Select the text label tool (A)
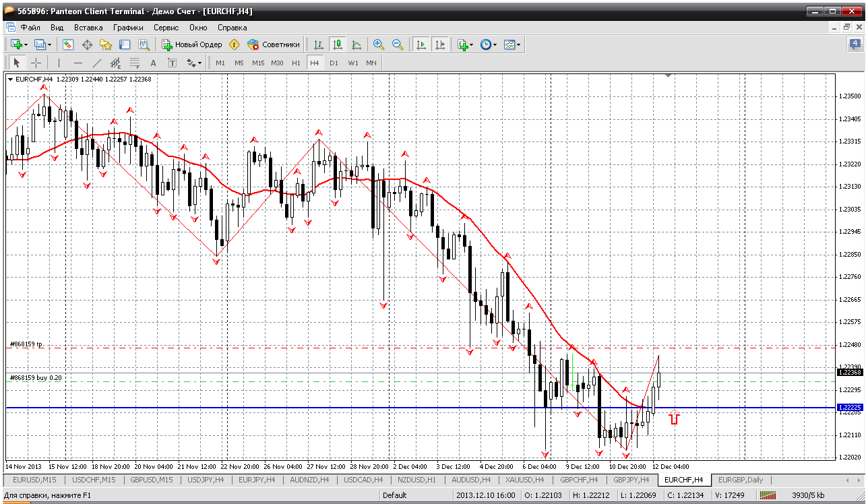Viewport: 868px width, 504px height. point(153,63)
